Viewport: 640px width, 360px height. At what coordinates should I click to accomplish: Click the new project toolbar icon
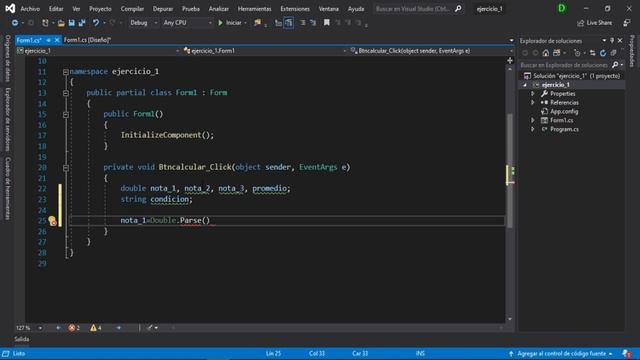pyautogui.click(x=45, y=23)
